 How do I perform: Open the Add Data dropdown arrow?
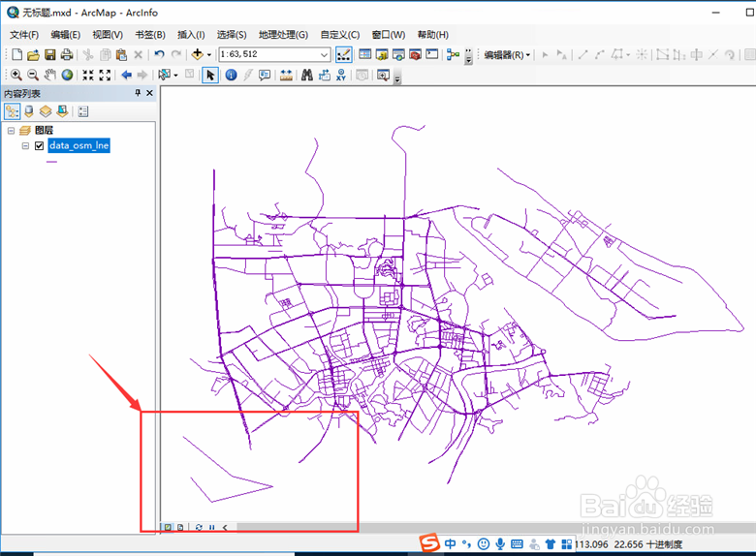[208, 55]
